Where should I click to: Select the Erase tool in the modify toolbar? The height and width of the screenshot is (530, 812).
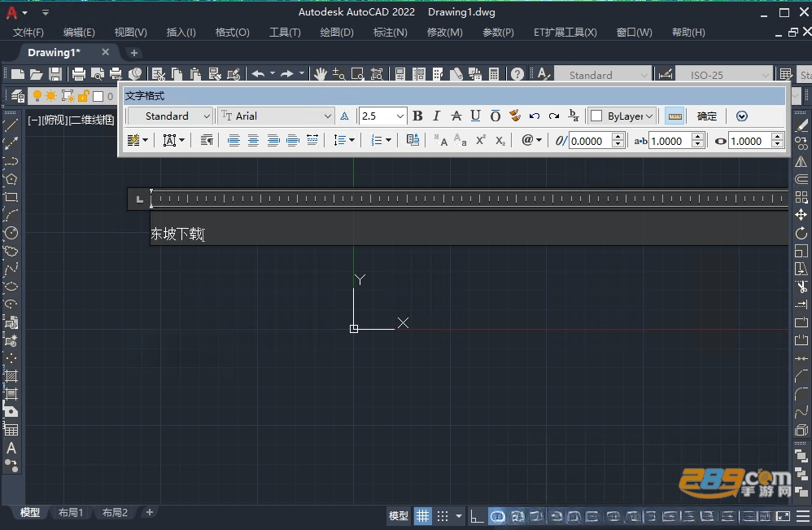pos(801,125)
